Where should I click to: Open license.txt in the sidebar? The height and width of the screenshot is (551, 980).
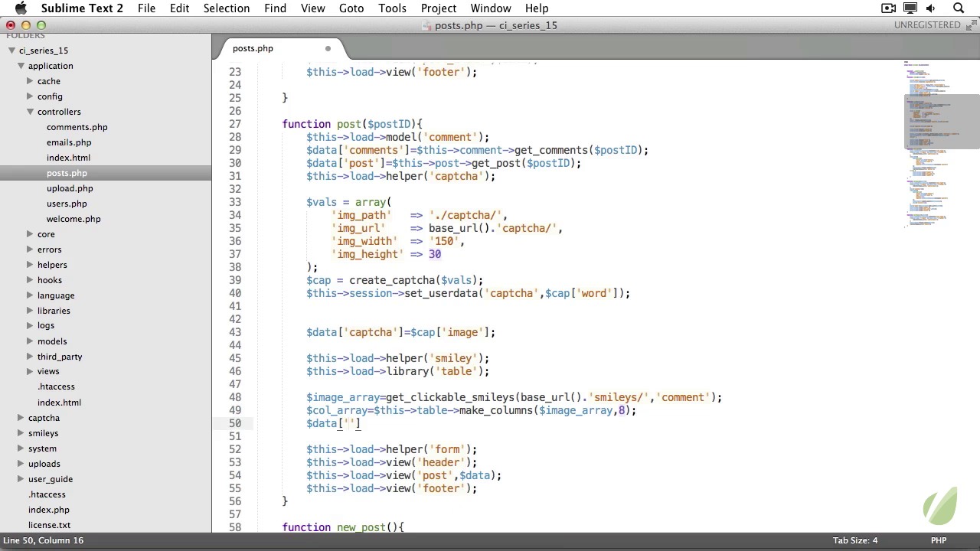coord(49,525)
